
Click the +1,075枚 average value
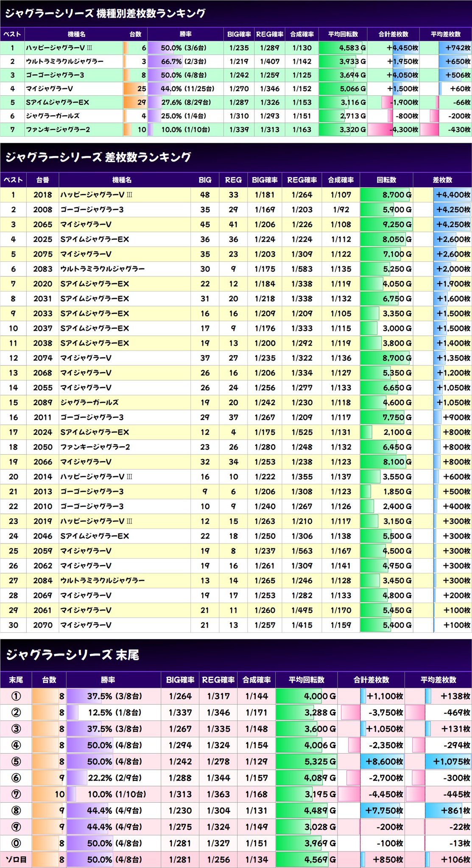pyautogui.click(x=452, y=762)
